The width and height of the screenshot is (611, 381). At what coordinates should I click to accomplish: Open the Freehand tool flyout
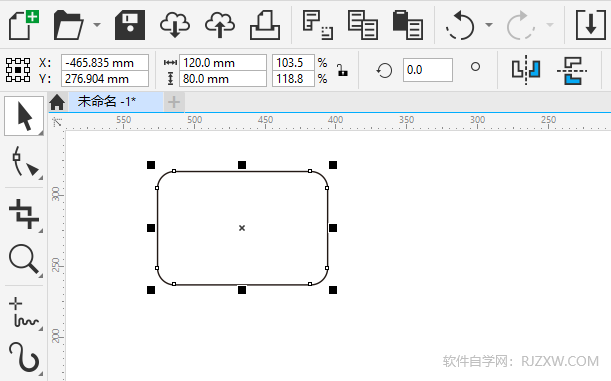[x=24, y=314]
